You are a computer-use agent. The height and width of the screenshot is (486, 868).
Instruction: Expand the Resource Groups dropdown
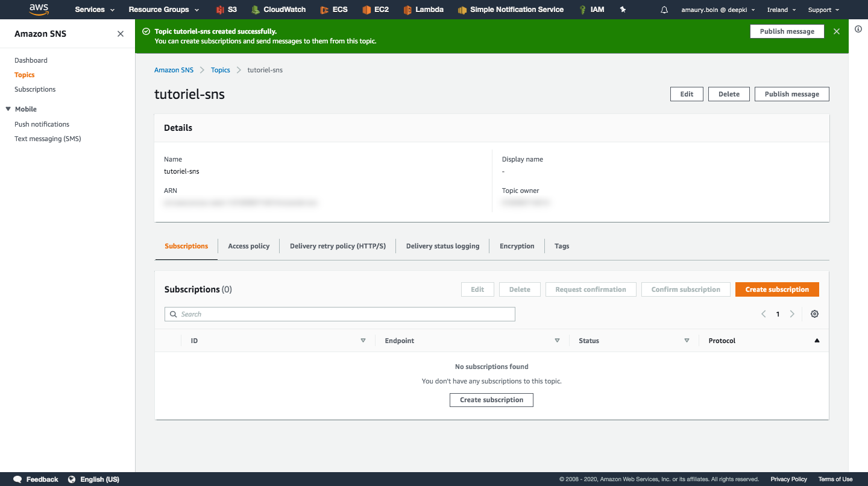click(x=164, y=10)
